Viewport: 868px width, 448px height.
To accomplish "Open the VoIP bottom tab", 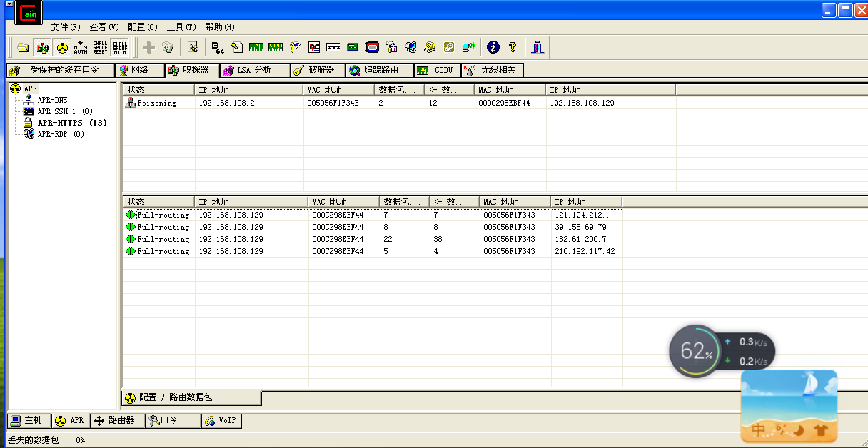I will [x=221, y=421].
